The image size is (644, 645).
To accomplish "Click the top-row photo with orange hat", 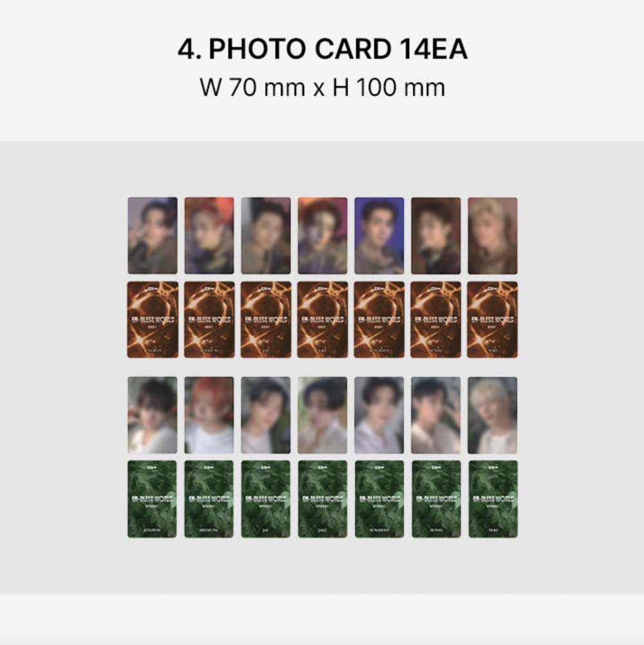I will click(323, 236).
